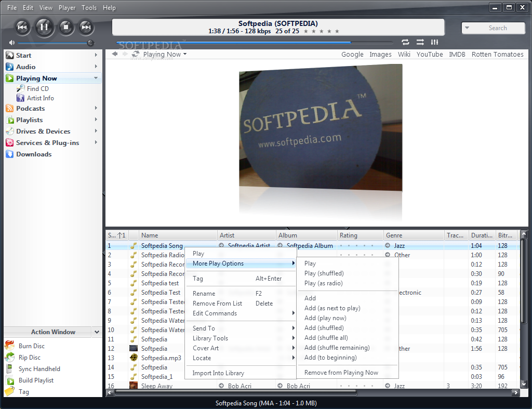This screenshot has width=532, height=409.
Task: Click the track position progress bar
Action: click(x=255, y=43)
